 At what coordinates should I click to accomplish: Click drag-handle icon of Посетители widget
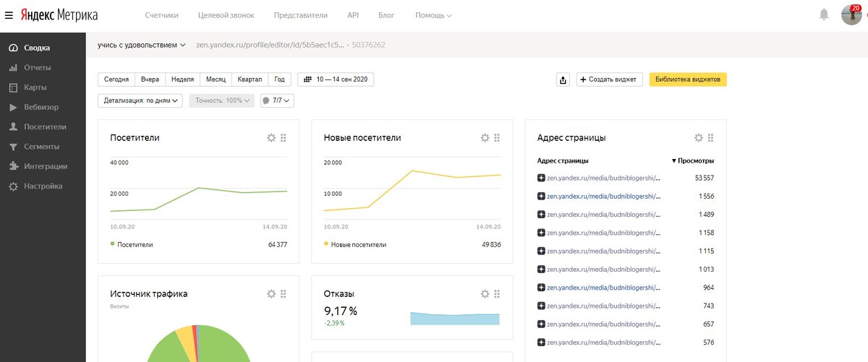(x=284, y=138)
